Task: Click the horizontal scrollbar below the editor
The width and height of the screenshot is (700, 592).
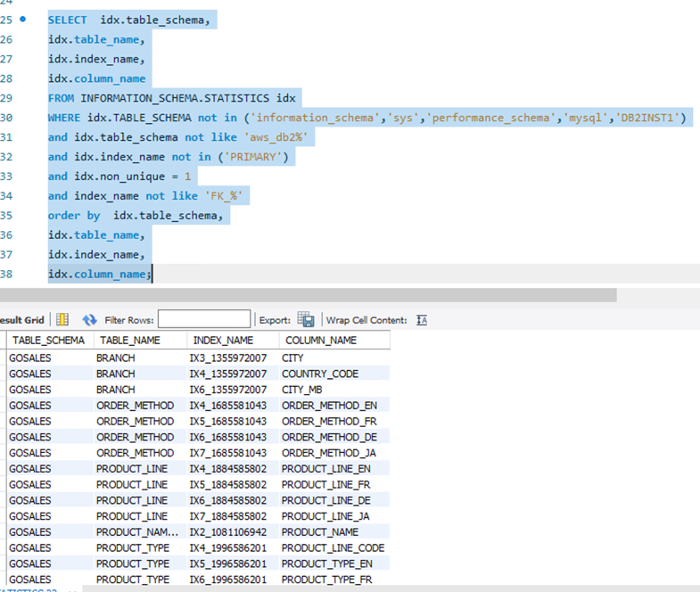Action: pyautogui.click(x=308, y=294)
